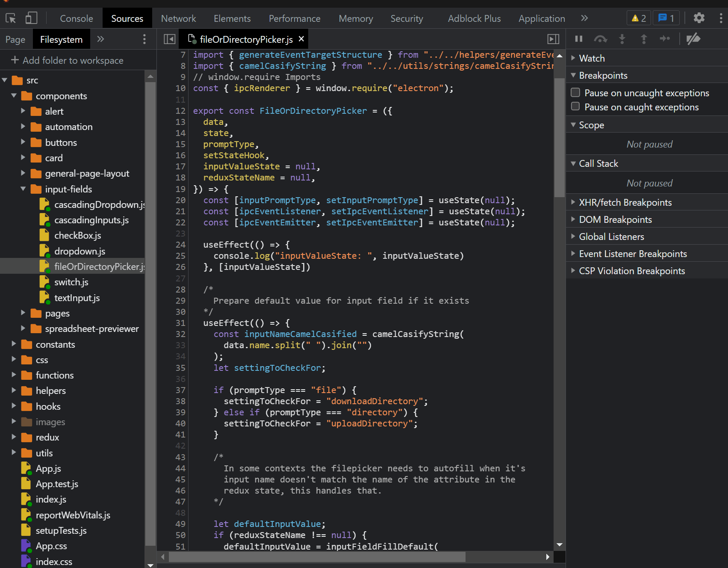Open App.js file
The image size is (728, 568).
coord(48,468)
